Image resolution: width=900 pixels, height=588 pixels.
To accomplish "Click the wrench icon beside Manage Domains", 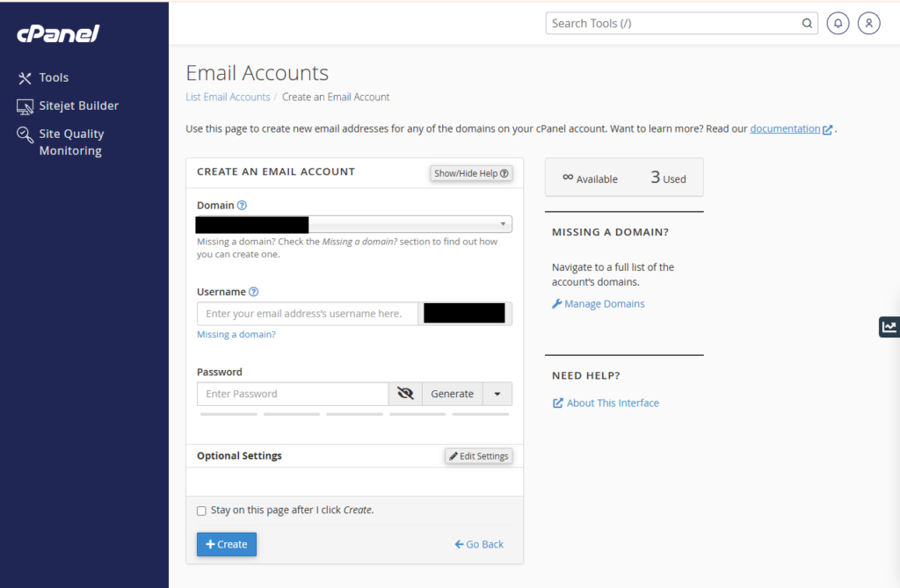I will [x=556, y=304].
